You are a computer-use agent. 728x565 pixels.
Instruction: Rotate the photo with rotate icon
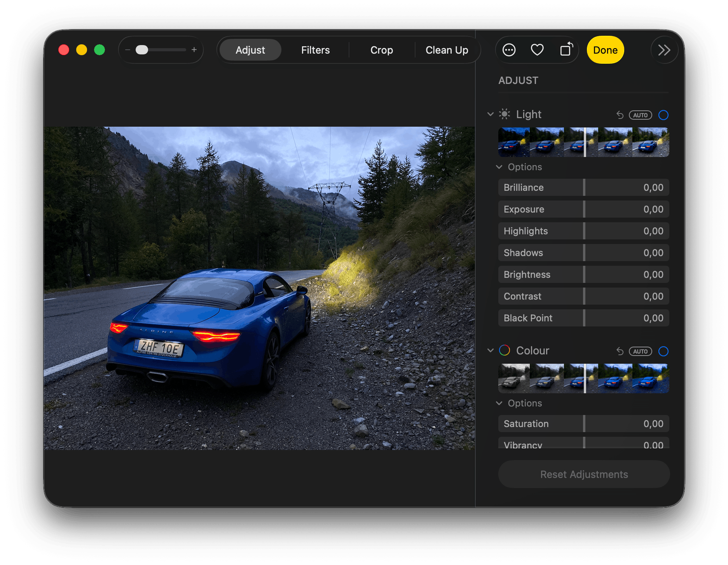point(566,50)
